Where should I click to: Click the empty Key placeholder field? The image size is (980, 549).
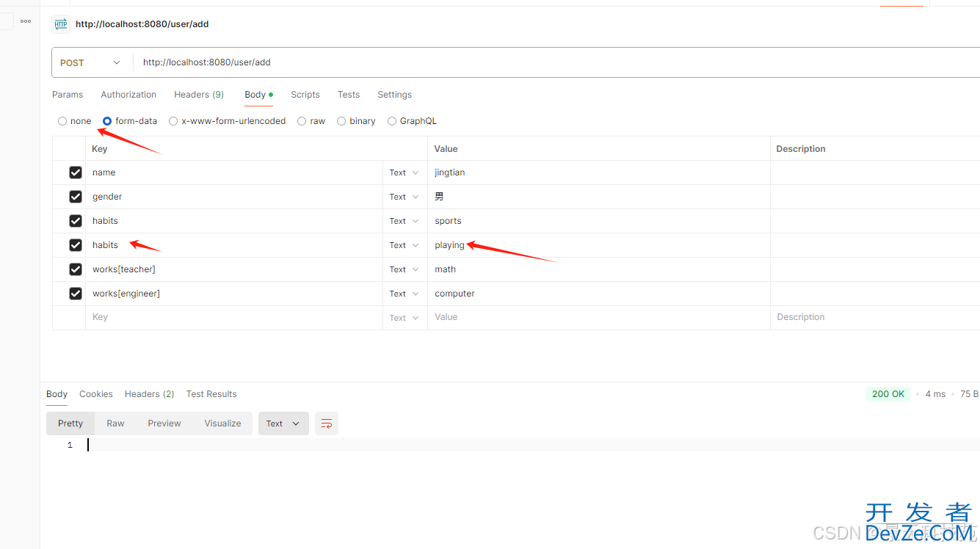click(x=234, y=318)
